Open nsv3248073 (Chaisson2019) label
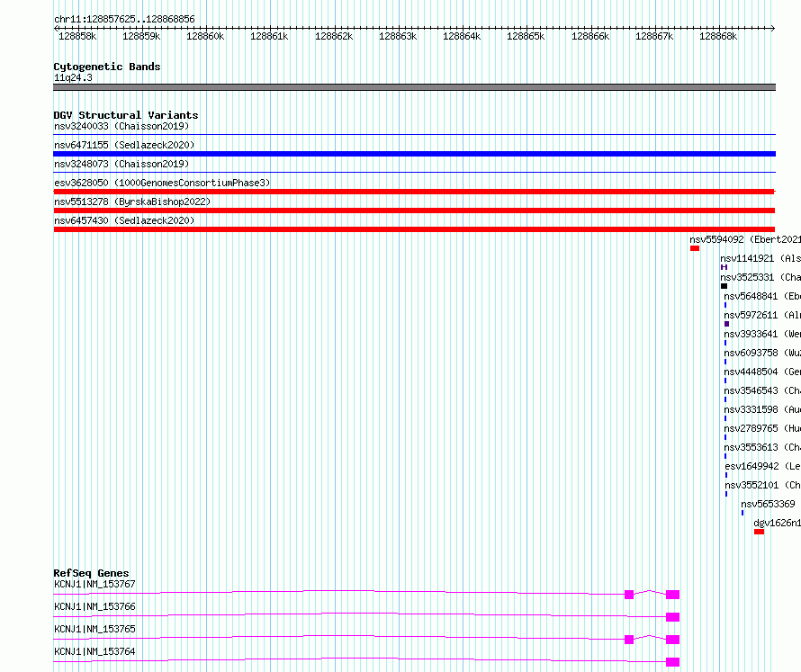This screenshot has height=672, width=801. pyautogui.click(x=121, y=164)
